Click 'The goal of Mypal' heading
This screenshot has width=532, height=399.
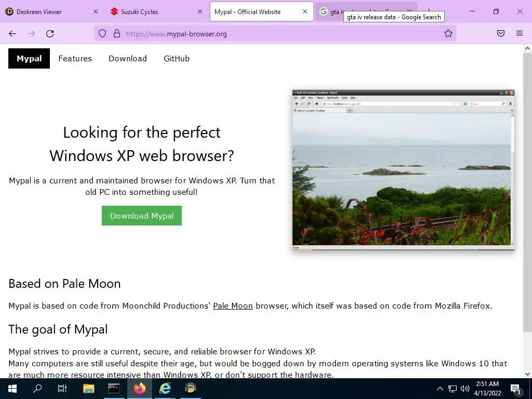58,329
